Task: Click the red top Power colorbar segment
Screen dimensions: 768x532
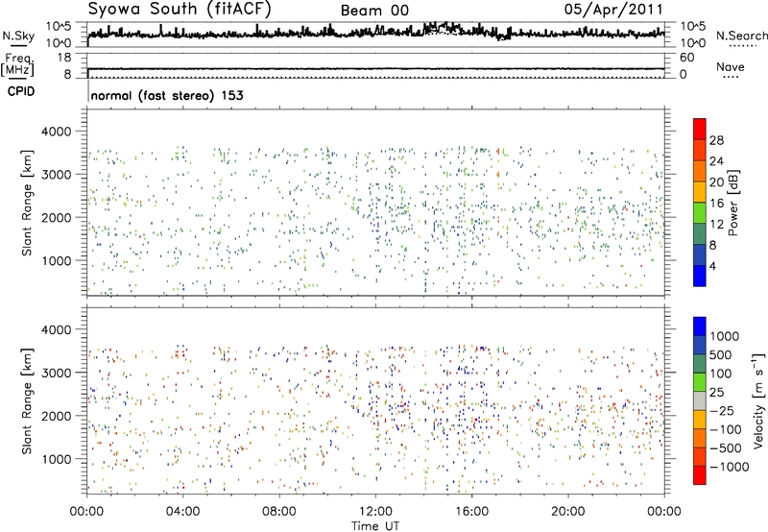Action: click(x=700, y=129)
